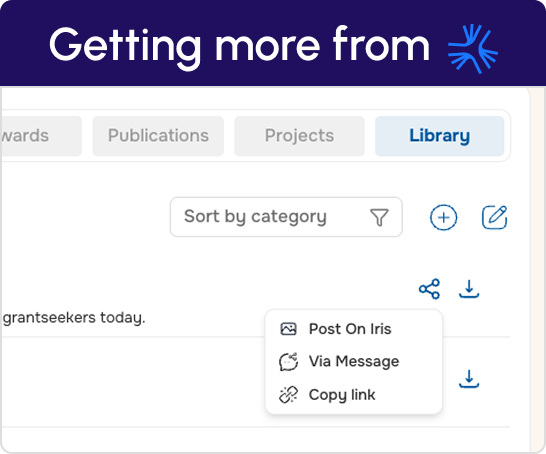Image resolution: width=546 pixels, height=454 pixels.
Task: Add a new library item with plus icon
Action: tap(443, 217)
